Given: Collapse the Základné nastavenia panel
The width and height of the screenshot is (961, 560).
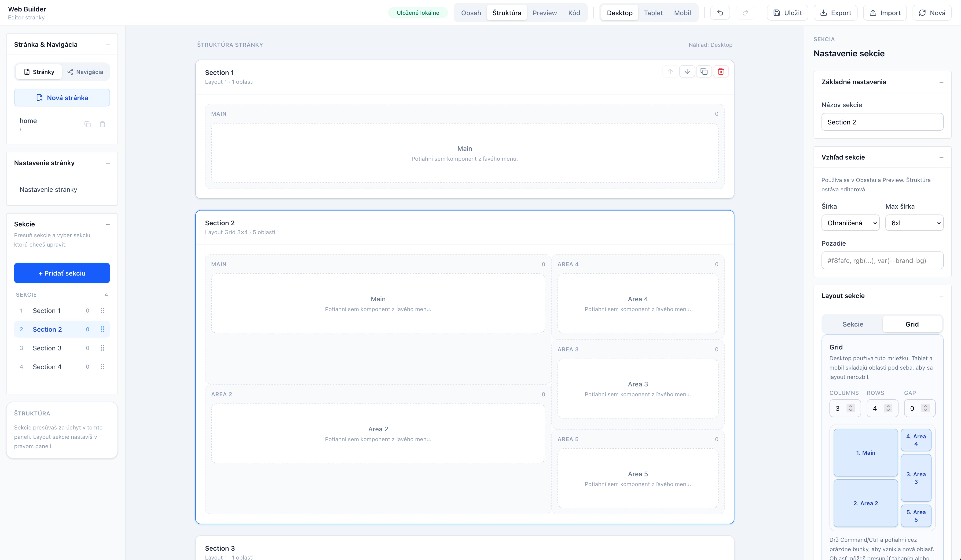Looking at the screenshot, I should 941,82.
